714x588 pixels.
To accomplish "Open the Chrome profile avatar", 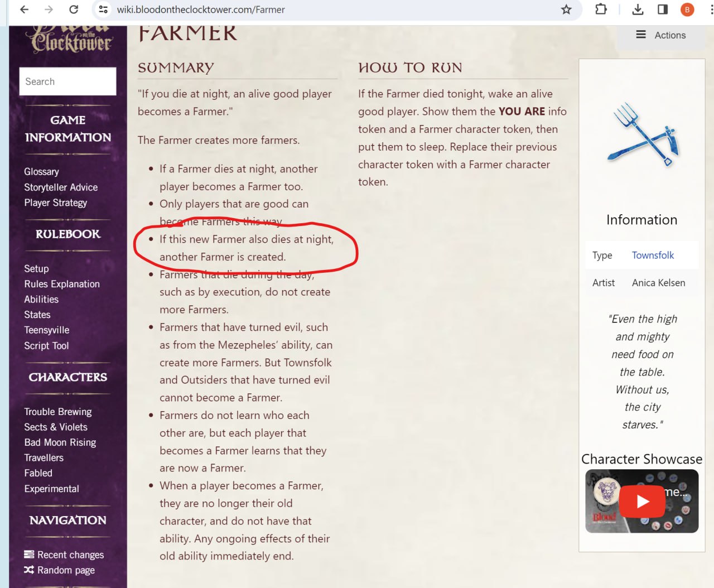I will [687, 9].
